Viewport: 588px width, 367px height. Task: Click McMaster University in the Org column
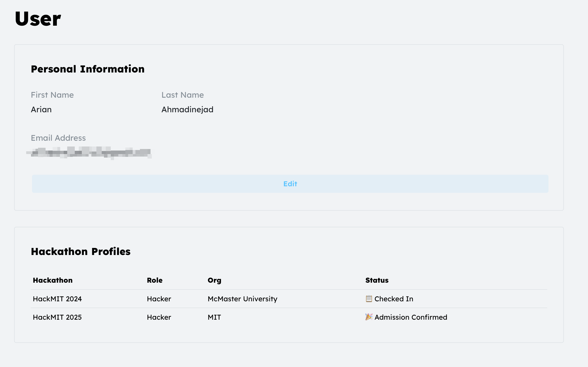pyautogui.click(x=242, y=299)
